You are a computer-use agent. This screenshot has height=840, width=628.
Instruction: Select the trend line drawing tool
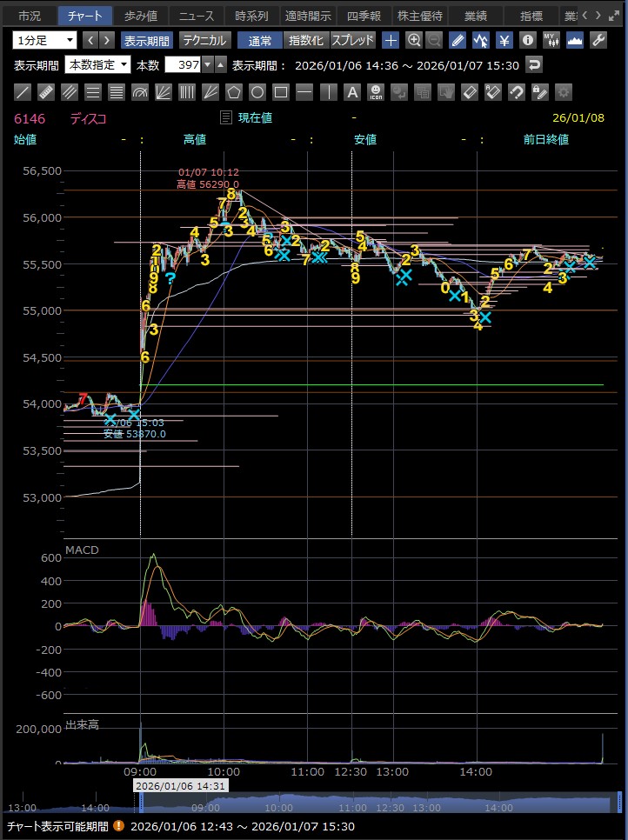pos(23,92)
